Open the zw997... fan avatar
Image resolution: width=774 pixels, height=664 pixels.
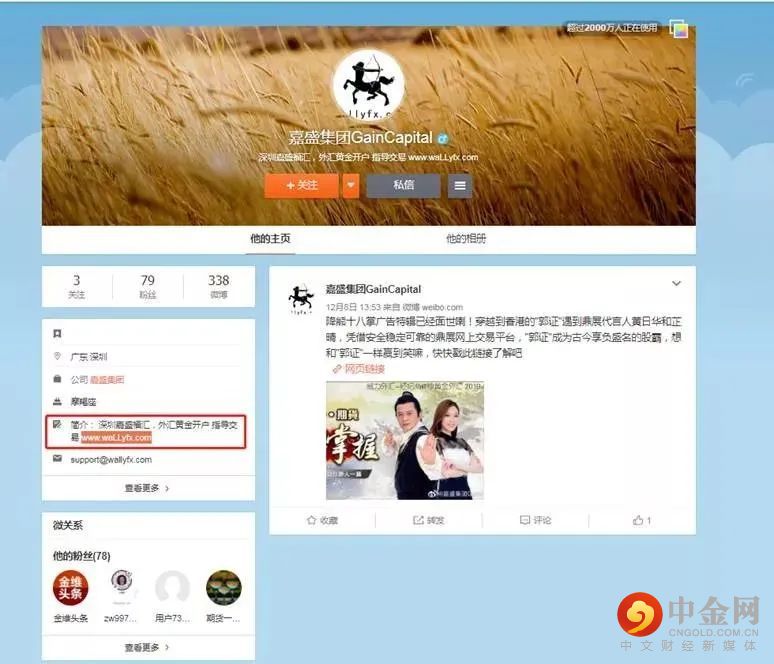pos(121,588)
